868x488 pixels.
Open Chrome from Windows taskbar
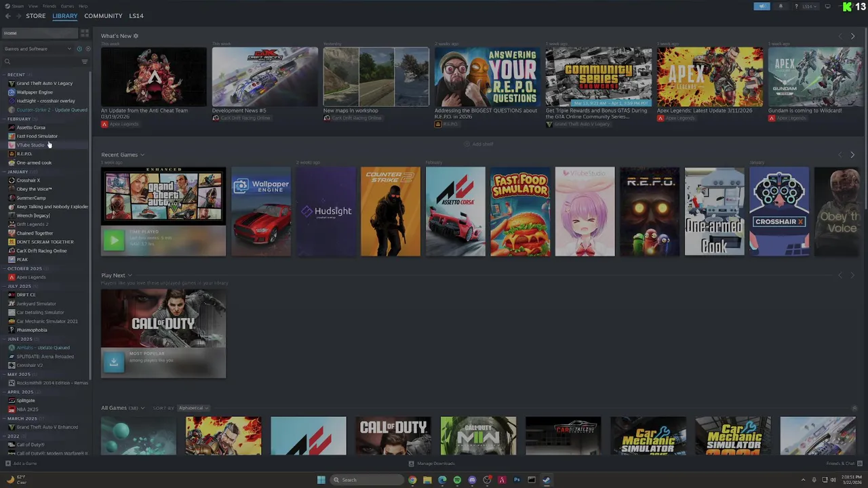412,480
